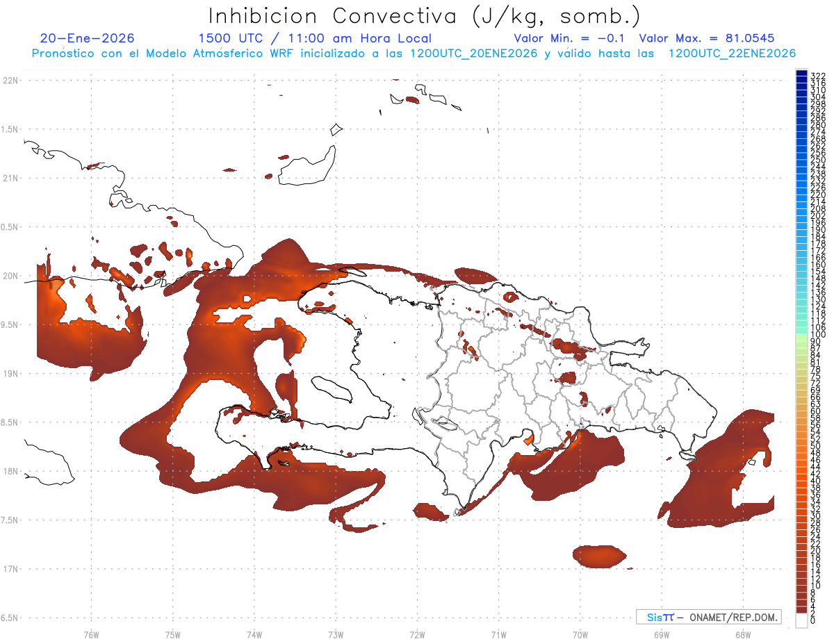Click the '160' colorbar label

pyautogui.click(x=817, y=265)
